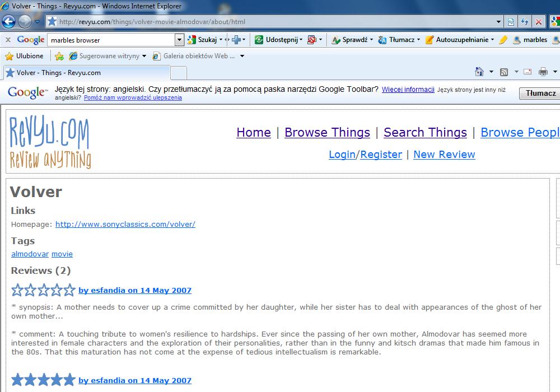Open the sonyclassics.com/volver homepage link
Viewport: 560px width, 392px height.
[x=125, y=224]
